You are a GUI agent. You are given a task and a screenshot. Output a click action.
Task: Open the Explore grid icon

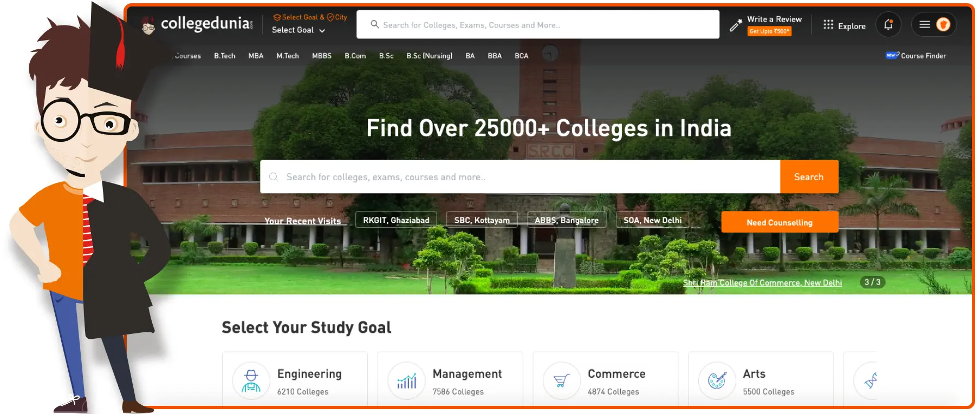pos(828,25)
